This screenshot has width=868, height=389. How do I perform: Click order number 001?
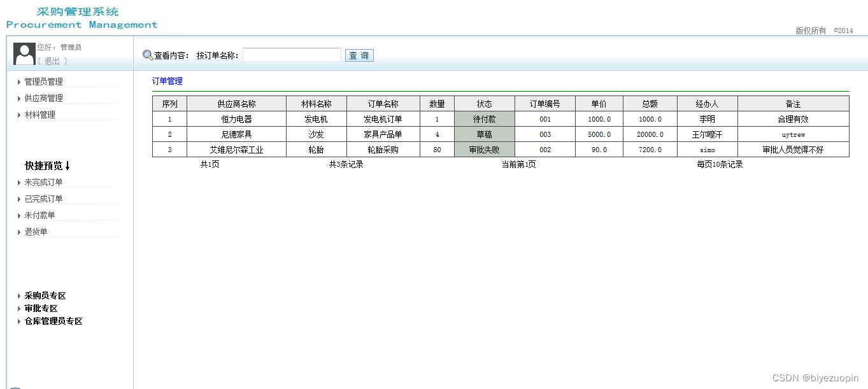click(x=545, y=119)
